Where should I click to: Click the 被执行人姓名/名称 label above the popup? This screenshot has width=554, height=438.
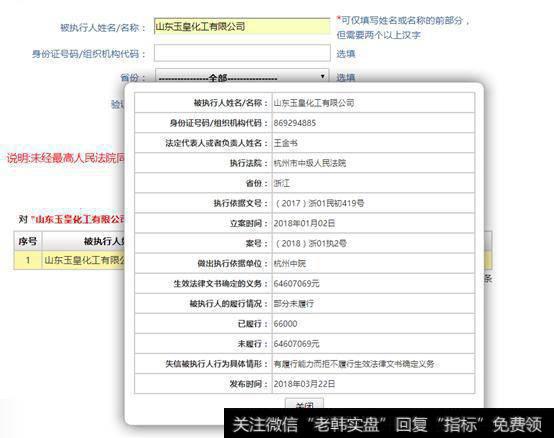tap(102, 28)
